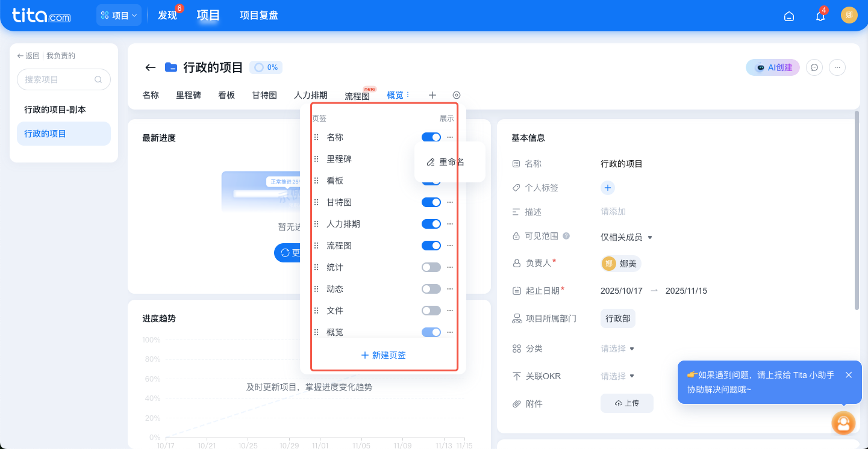Disable the 甘特图 page toggle
Image resolution: width=868 pixels, height=449 pixels.
tap(431, 202)
